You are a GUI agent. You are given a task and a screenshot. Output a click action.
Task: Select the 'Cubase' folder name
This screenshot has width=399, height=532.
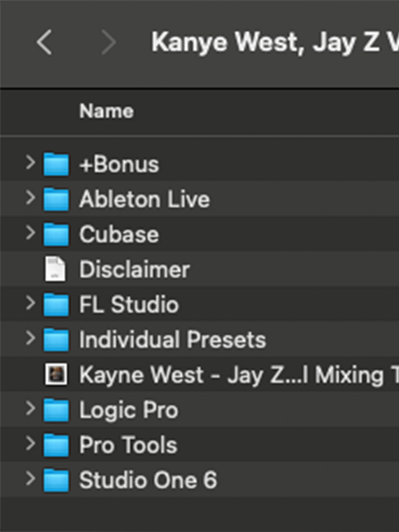coord(119,234)
